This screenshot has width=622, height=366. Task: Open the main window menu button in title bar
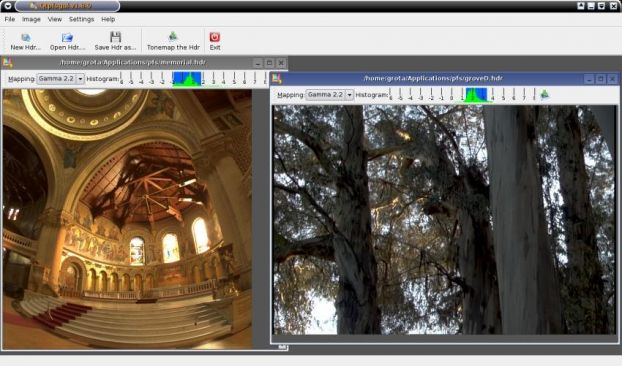pos(8,6)
